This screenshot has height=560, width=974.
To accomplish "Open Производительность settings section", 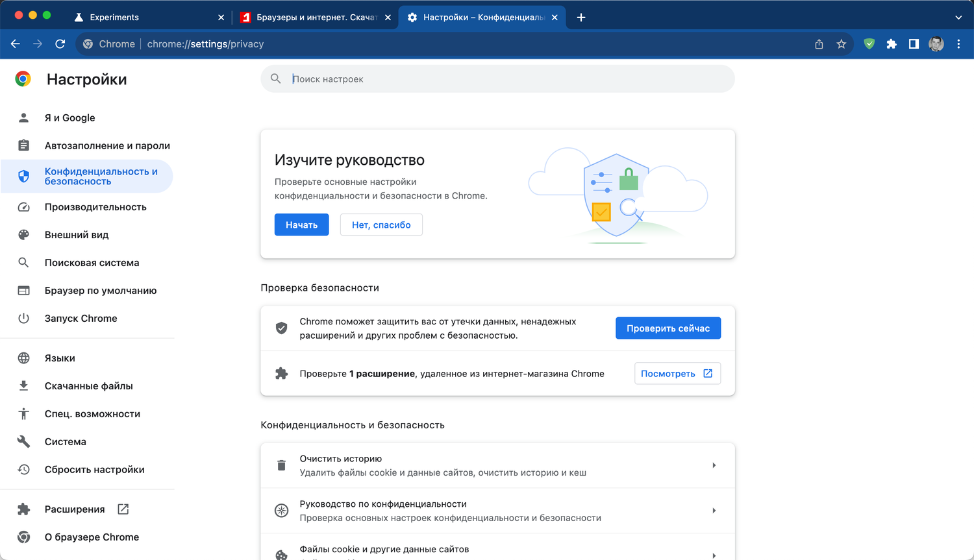I will 95,207.
